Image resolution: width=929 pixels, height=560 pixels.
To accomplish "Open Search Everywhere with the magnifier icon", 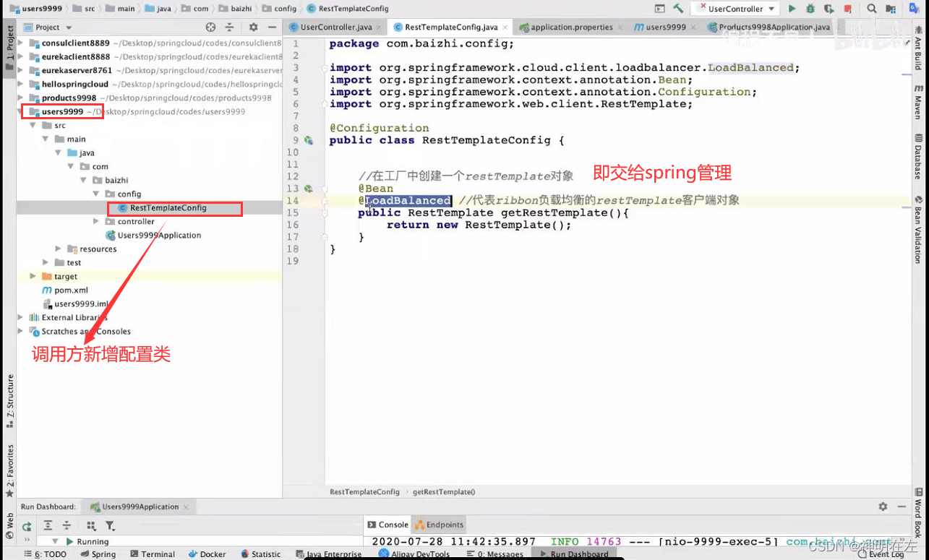I will 873,9.
